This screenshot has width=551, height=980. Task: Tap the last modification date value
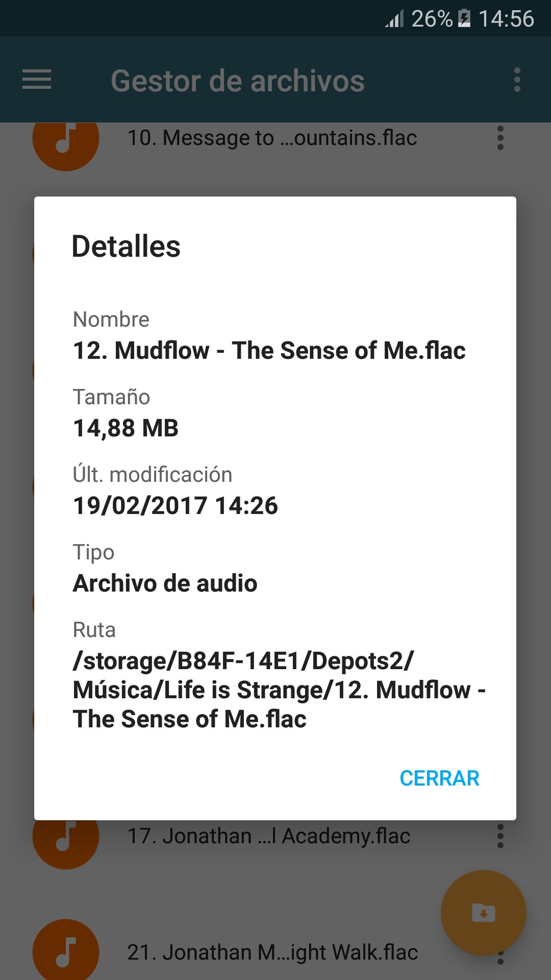176,506
